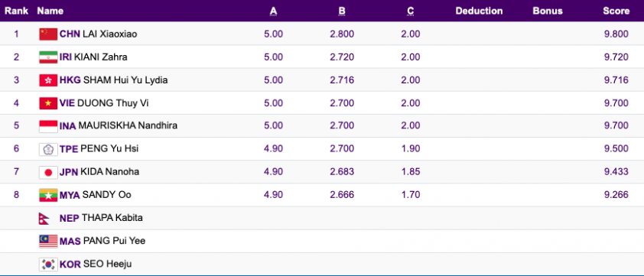Open SEO Heeju athlete link
This screenshot has height=276, width=644.
point(107,264)
